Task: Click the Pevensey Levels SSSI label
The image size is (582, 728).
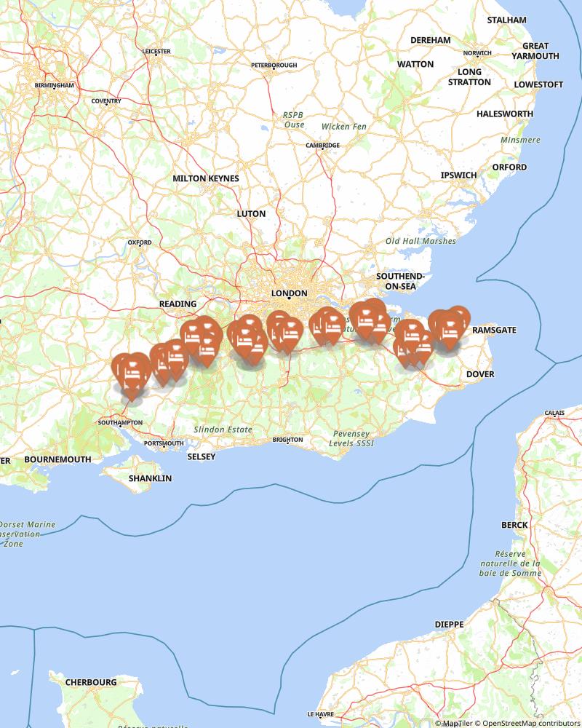Action: click(x=351, y=438)
